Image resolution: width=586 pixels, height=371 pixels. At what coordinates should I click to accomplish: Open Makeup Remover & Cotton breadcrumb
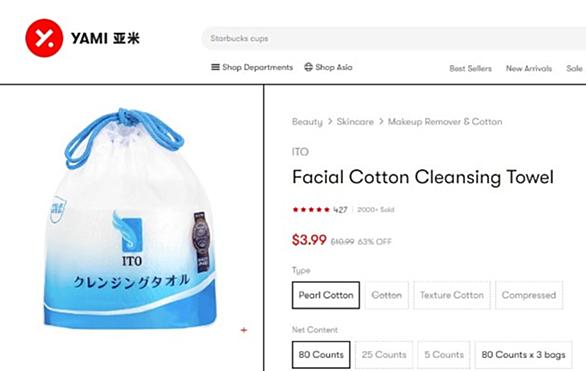[x=445, y=122]
